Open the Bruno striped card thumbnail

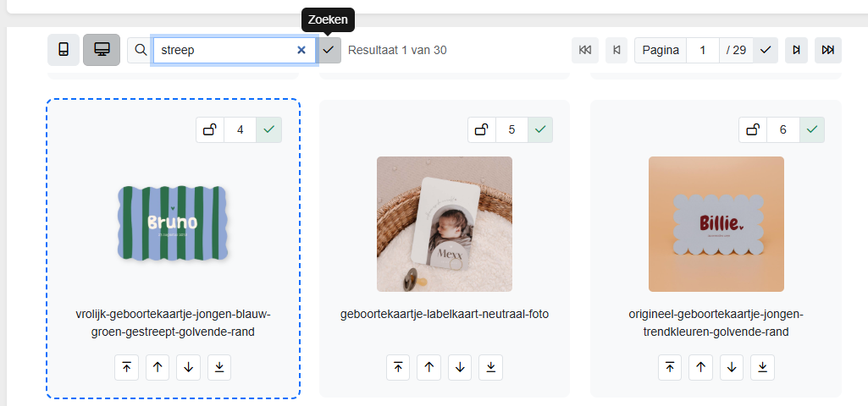point(173,224)
